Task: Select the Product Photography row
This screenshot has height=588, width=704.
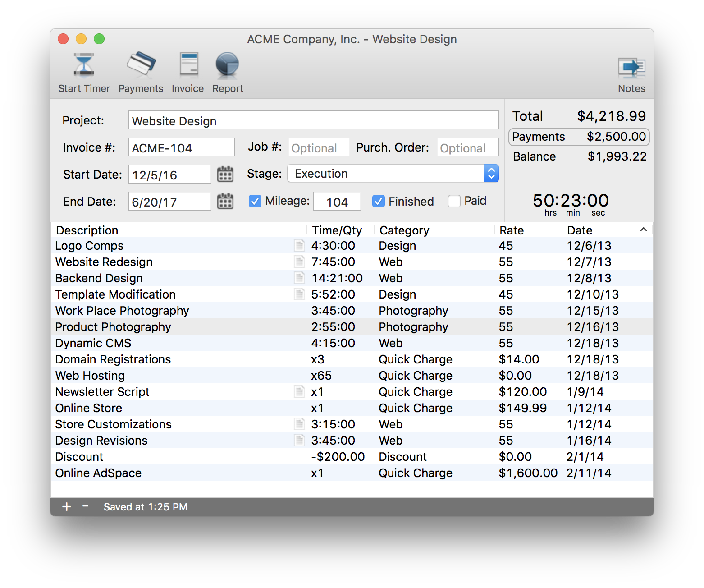Action: 352,326
